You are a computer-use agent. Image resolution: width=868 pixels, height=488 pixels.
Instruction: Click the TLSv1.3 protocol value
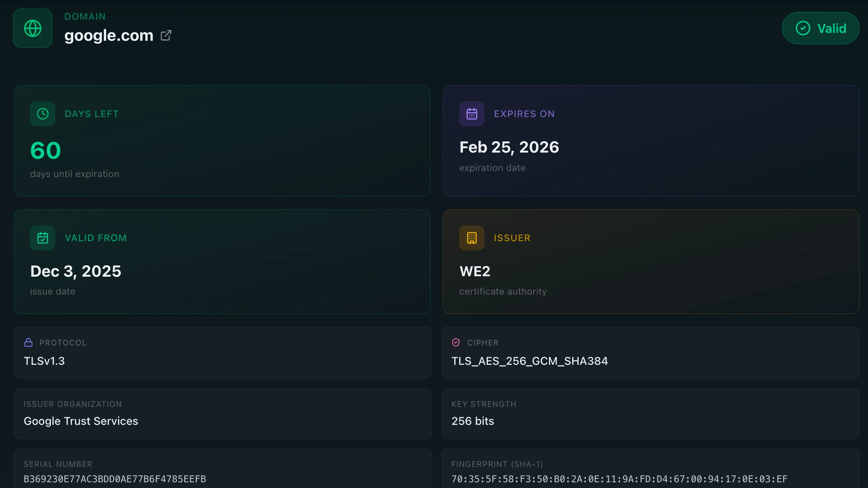tap(44, 361)
